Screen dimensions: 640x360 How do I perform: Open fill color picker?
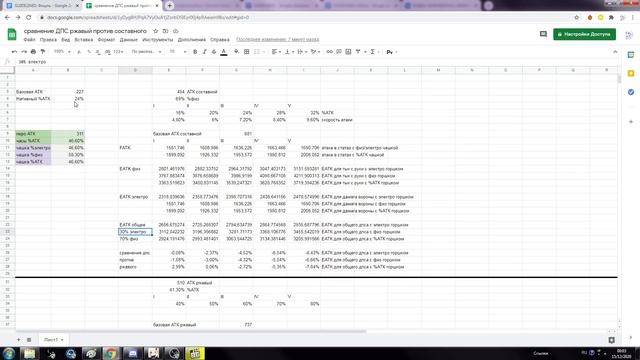pos(236,52)
